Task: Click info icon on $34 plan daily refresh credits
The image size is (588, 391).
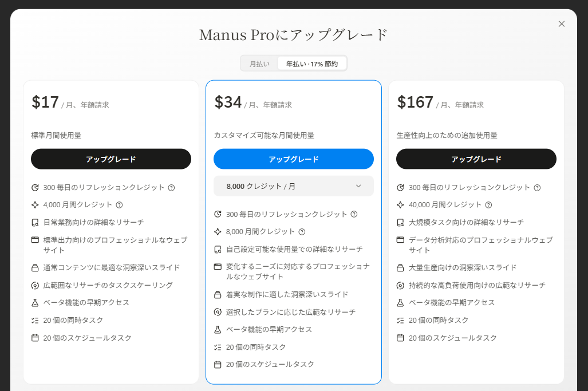Action: tap(354, 215)
